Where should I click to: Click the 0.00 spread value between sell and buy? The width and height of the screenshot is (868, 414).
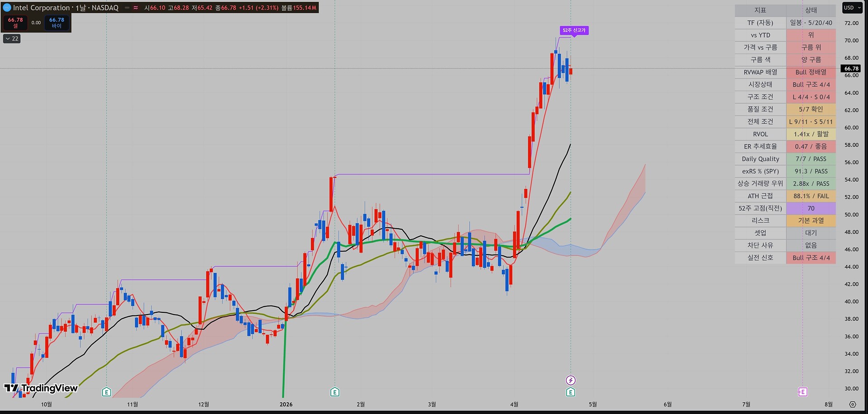click(x=36, y=23)
